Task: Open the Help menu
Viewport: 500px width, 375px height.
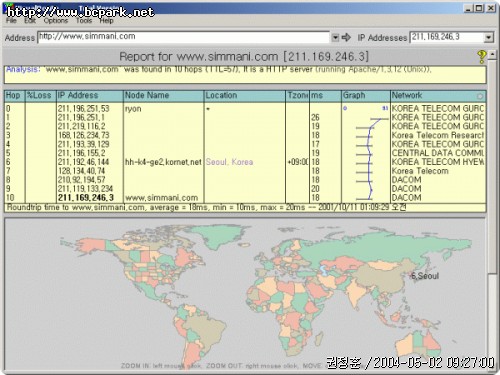Action: click(106, 21)
